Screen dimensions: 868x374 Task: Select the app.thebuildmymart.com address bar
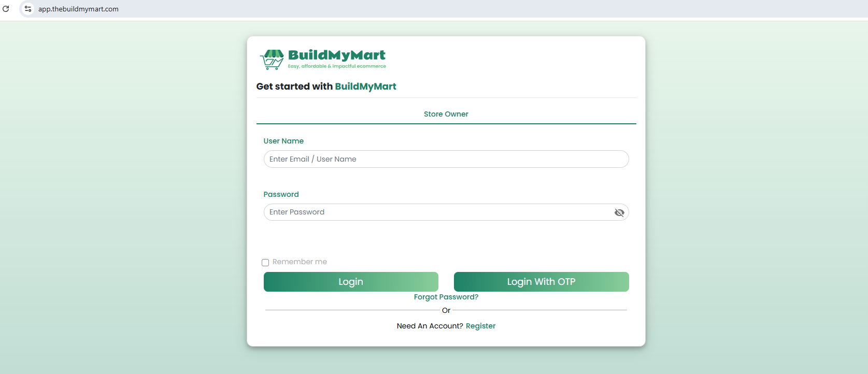[78, 9]
